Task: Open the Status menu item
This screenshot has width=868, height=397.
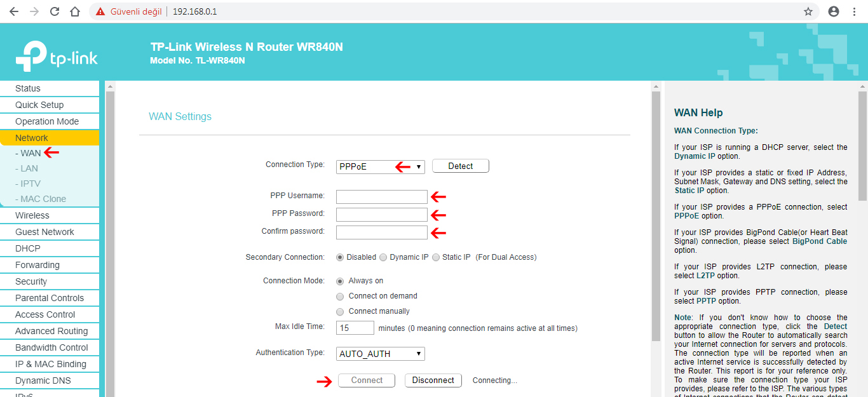Action: point(50,88)
